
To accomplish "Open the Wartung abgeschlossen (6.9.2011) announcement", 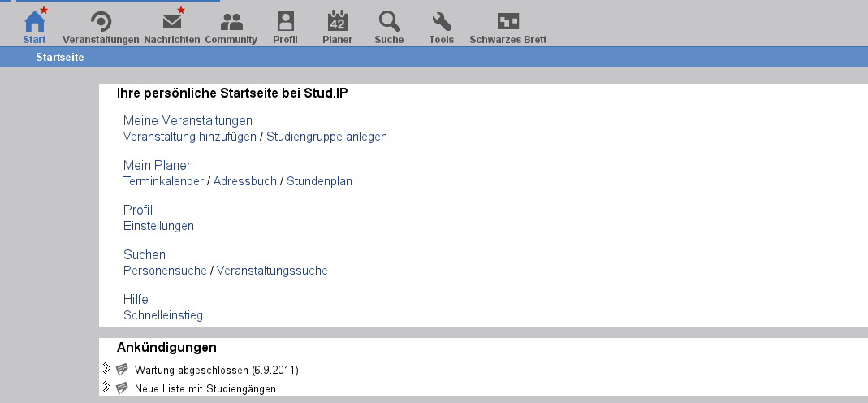I will pos(217,370).
